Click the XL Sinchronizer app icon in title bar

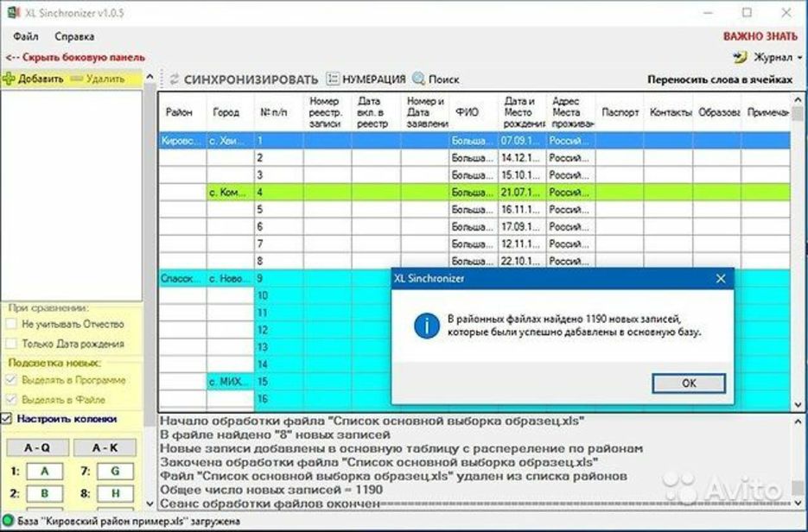click(14, 12)
